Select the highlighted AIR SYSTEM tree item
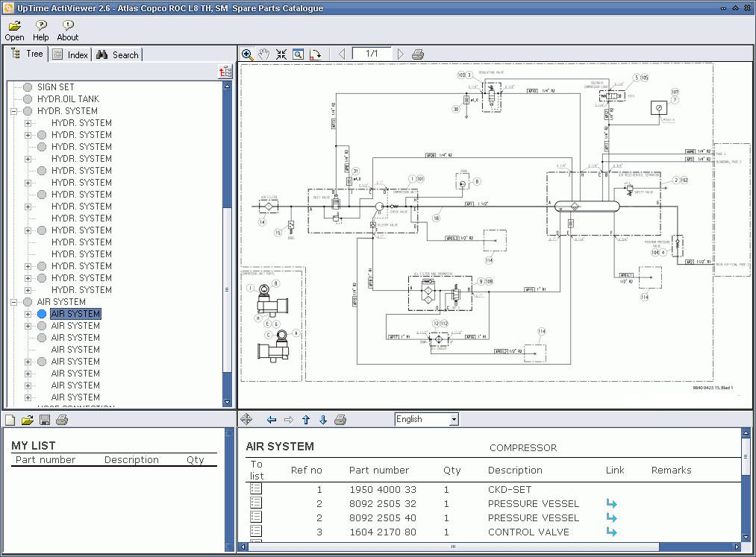 pyautogui.click(x=75, y=314)
